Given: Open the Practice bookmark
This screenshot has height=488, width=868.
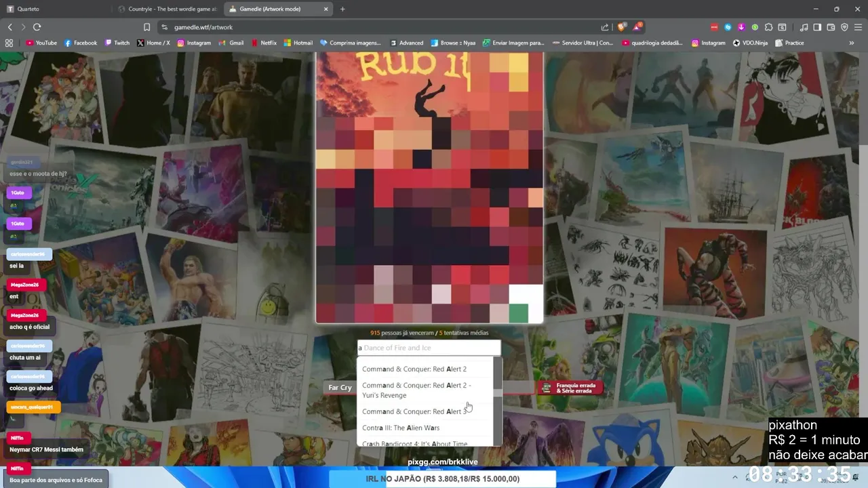Looking at the screenshot, I should click(789, 43).
